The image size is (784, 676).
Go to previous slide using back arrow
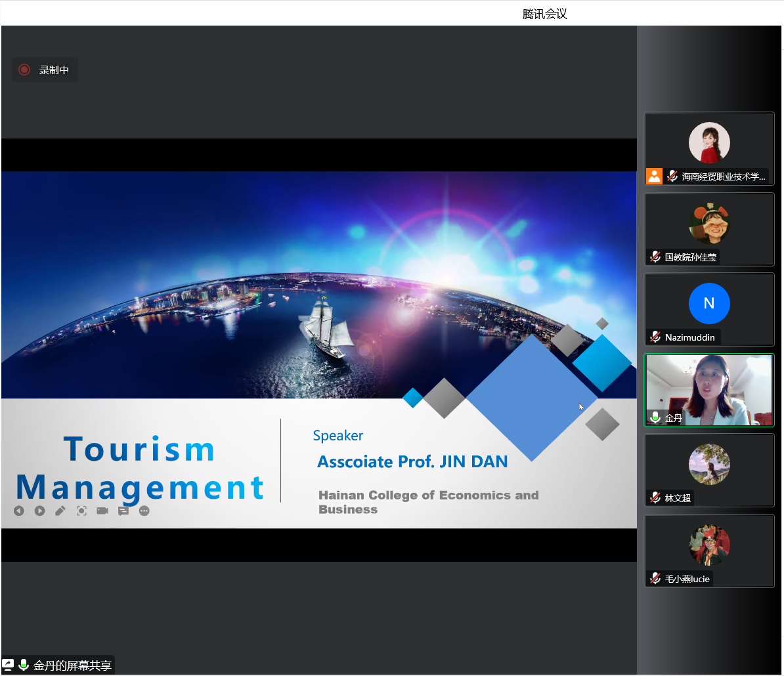coord(19,511)
